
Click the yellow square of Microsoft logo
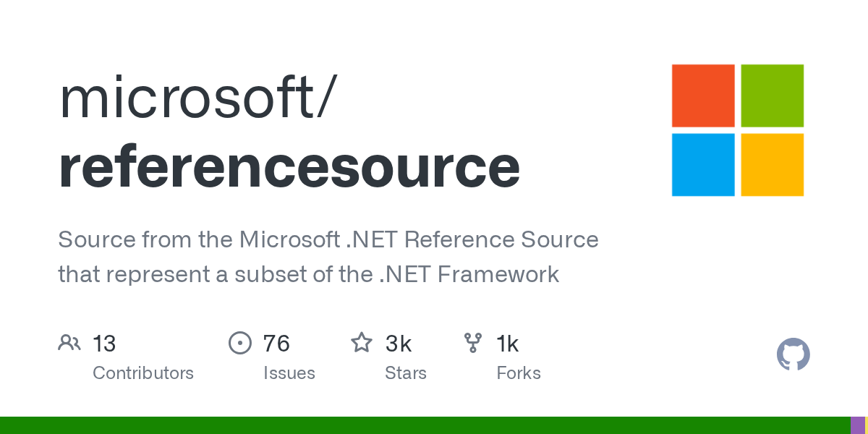[x=772, y=164]
